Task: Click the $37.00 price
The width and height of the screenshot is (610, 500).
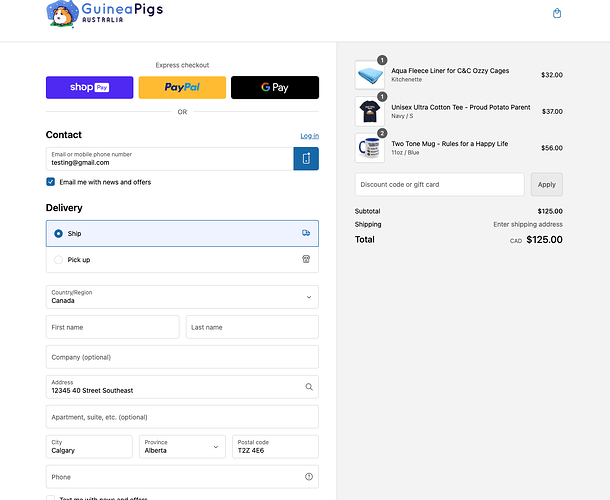Action: pos(552,111)
